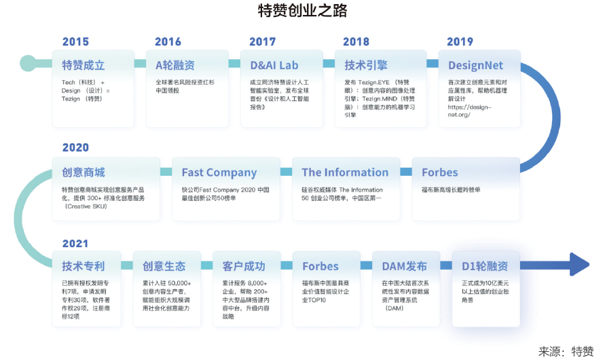Click the 发布 Tezign.EYE description text
Viewport: 603px width, 364px height.
[380, 98]
